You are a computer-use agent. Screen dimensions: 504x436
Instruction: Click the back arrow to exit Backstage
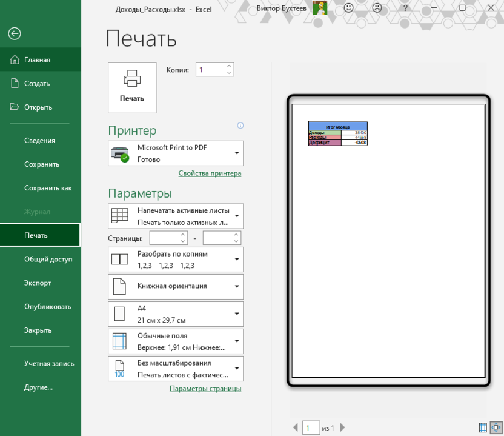(15, 34)
